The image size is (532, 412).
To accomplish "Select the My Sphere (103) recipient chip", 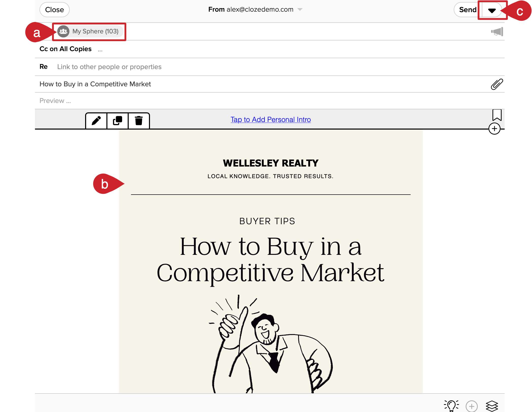I will pos(90,31).
